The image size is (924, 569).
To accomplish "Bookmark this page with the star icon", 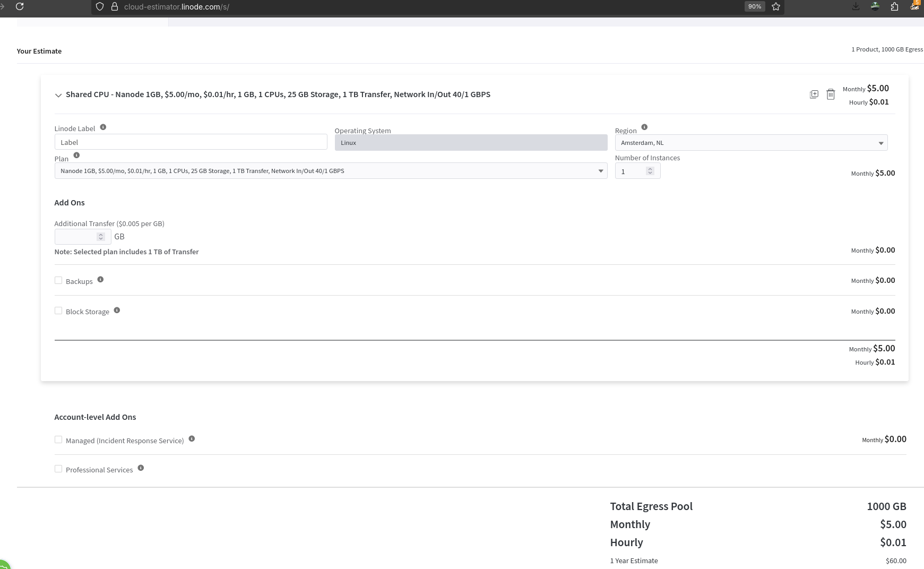I will coord(776,6).
